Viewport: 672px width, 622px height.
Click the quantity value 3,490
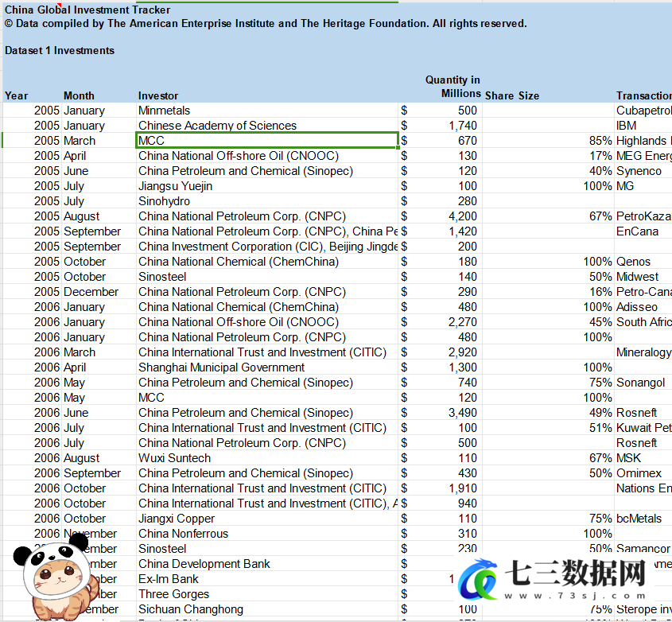pos(462,413)
